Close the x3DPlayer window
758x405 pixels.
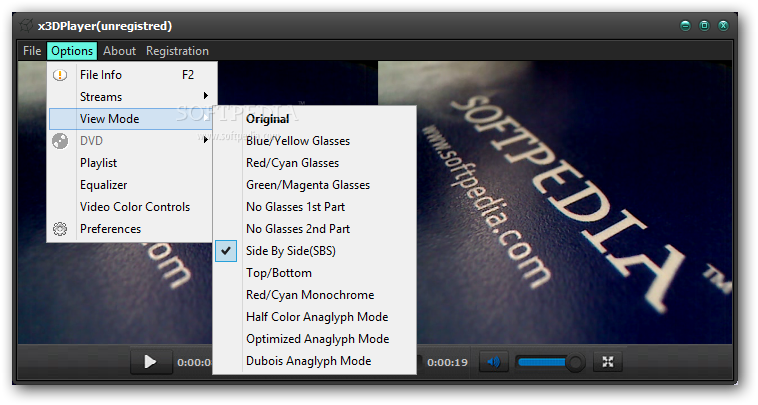[x=723, y=26]
